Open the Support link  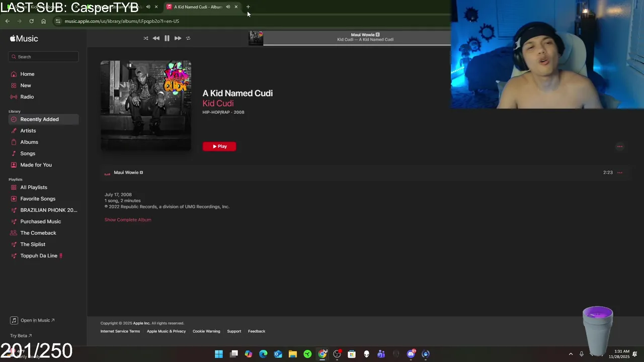click(234, 331)
